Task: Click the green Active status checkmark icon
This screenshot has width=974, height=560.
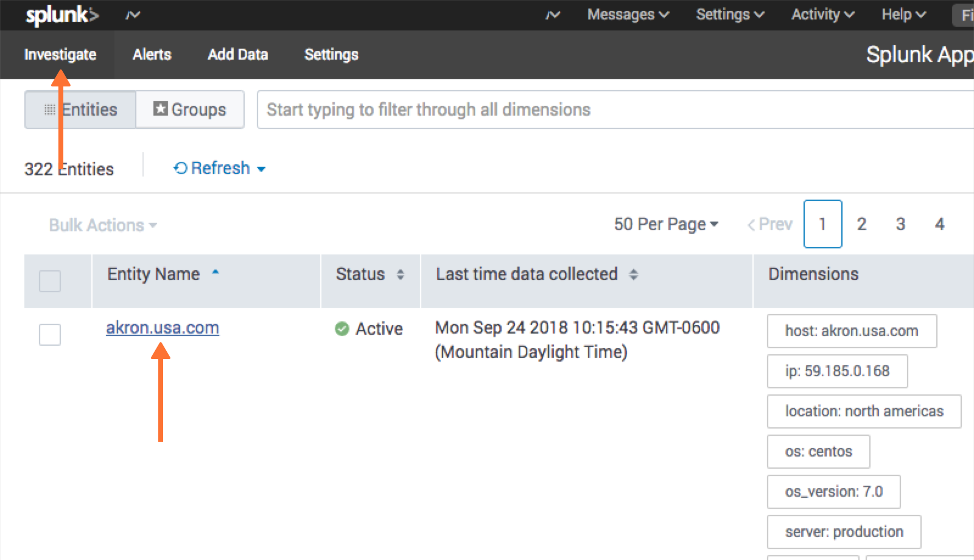Action: coord(343,329)
